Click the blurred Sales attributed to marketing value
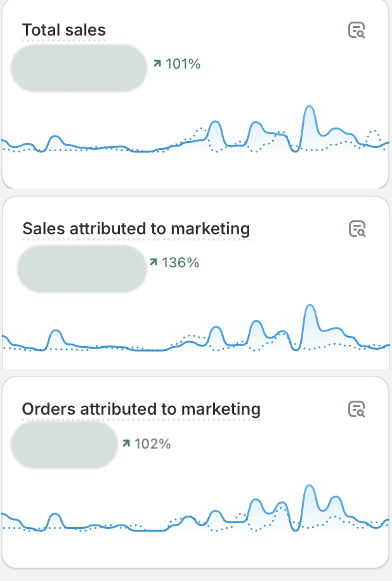This screenshot has height=581, width=392. click(x=82, y=269)
